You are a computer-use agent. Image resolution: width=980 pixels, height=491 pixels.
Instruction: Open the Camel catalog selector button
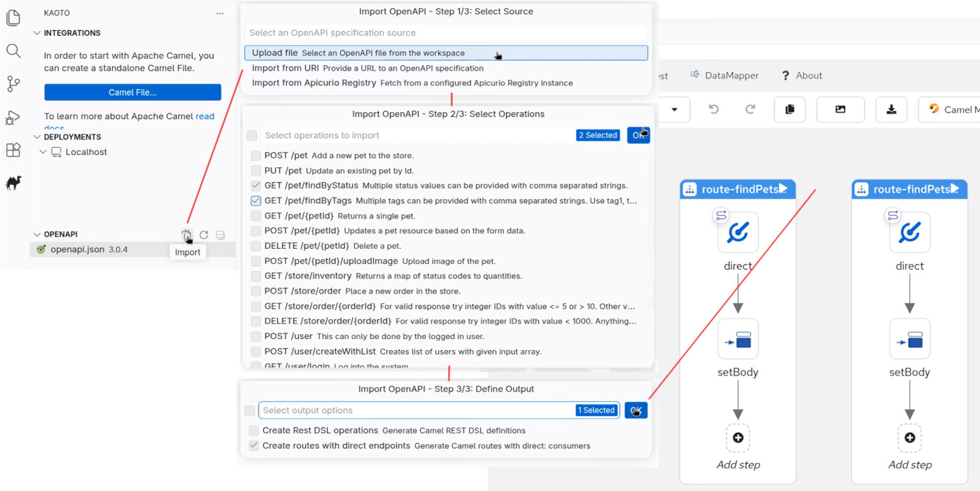[949, 109]
